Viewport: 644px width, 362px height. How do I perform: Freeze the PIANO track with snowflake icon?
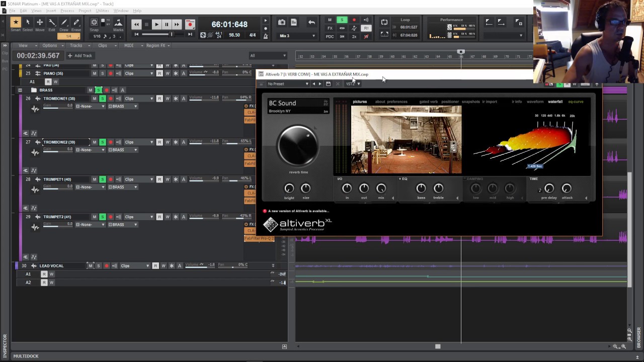click(176, 73)
